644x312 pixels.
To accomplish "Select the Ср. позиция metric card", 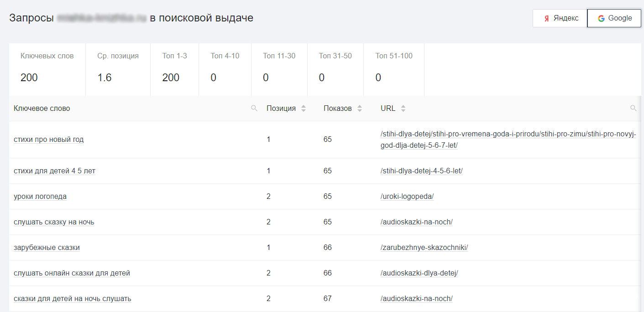I will [x=117, y=68].
